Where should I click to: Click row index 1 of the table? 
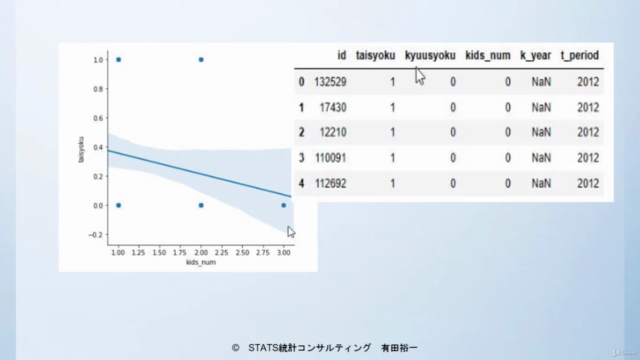coord(301,107)
